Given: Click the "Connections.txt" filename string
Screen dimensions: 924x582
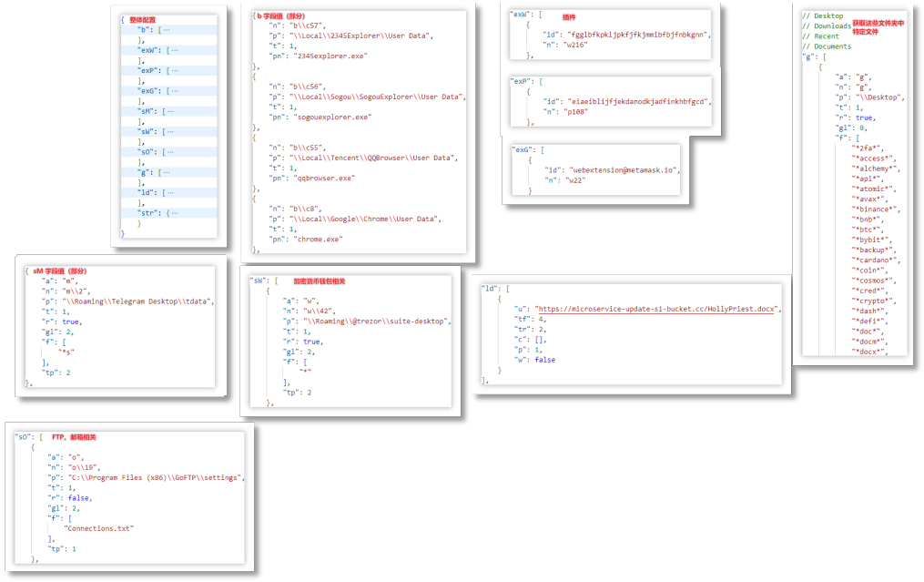Looking at the screenshot, I should tap(98, 528).
